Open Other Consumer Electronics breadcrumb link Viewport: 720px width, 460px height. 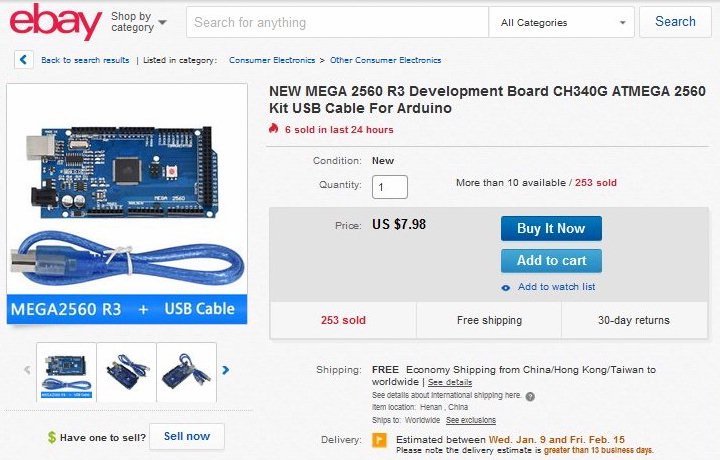(x=385, y=60)
